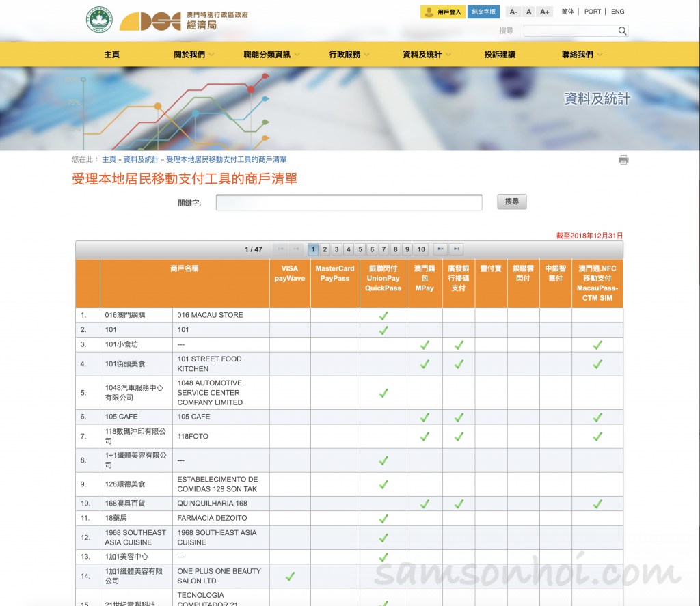Go to previous page arrow in pager
Image resolution: width=700 pixels, height=606 pixels.
point(296,249)
